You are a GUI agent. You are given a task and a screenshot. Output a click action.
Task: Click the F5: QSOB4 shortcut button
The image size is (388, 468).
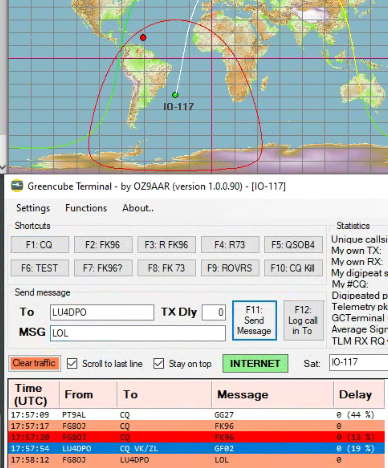pos(293,245)
